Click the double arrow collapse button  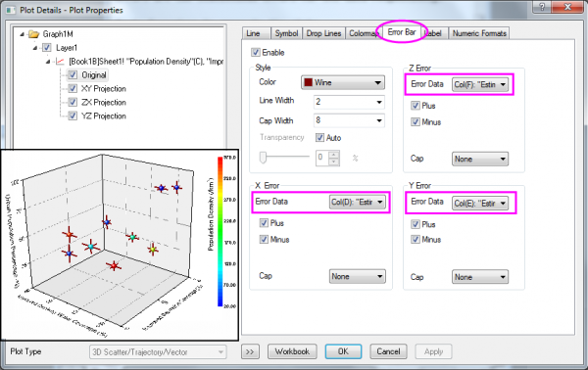(x=250, y=351)
